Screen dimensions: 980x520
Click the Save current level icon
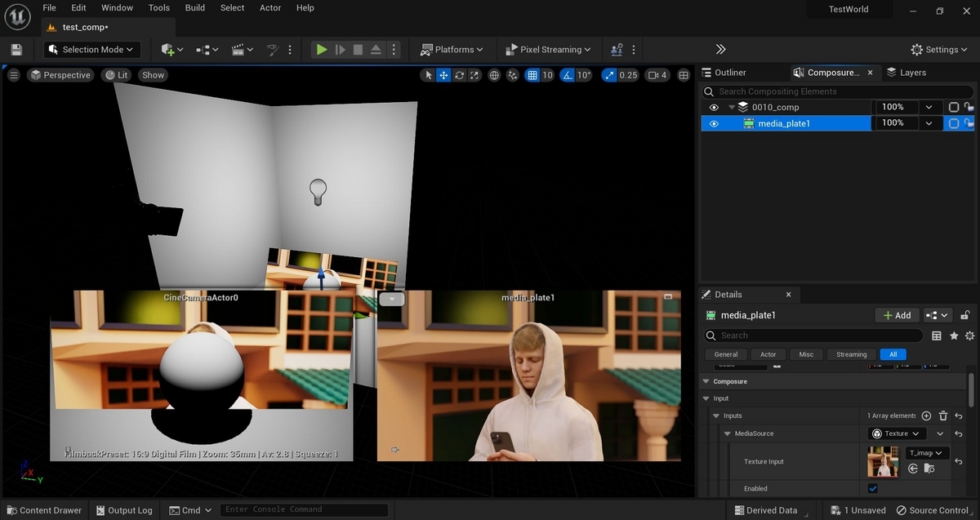click(16, 50)
